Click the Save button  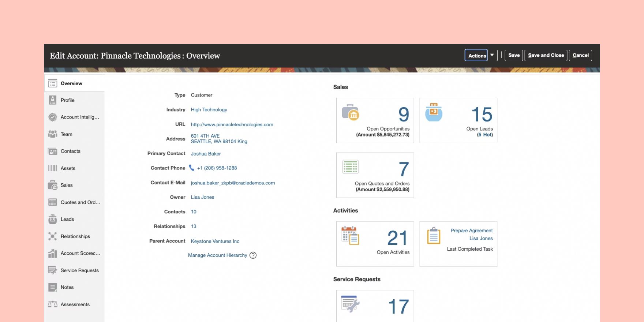[514, 55]
